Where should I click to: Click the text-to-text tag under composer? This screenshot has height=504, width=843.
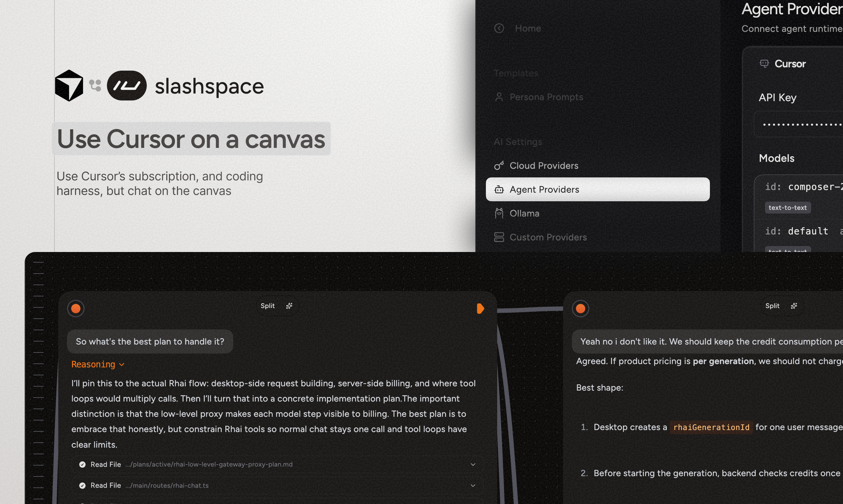tap(787, 208)
